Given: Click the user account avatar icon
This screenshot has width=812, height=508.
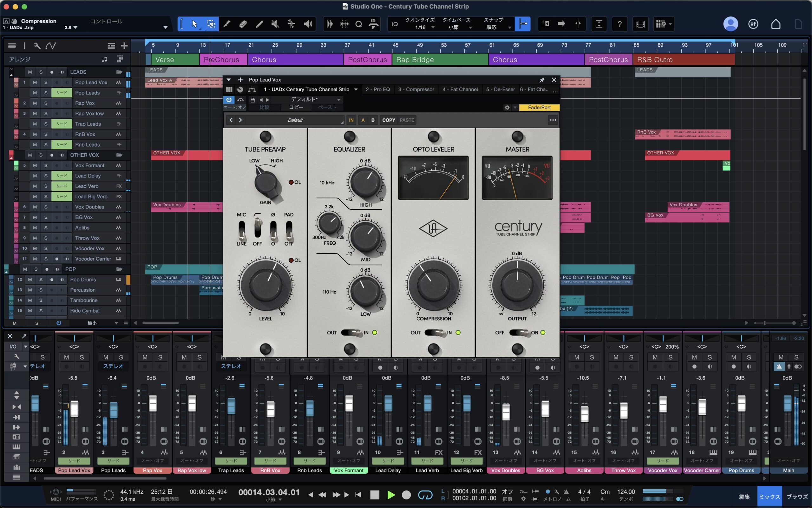Looking at the screenshot, I should pyautogui.click(x=730, y=24).
